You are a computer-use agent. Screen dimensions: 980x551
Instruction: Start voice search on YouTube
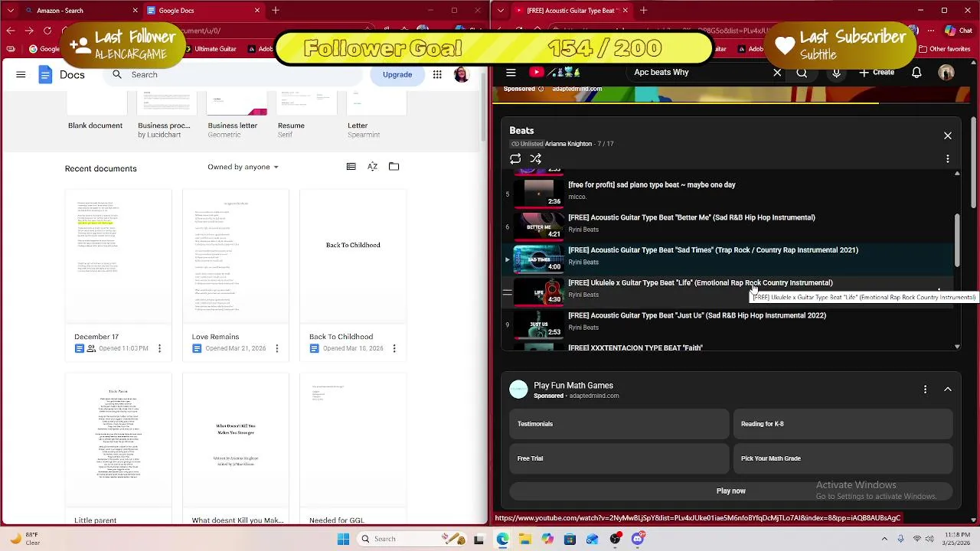pyautogui.click(x=836, y=73)
